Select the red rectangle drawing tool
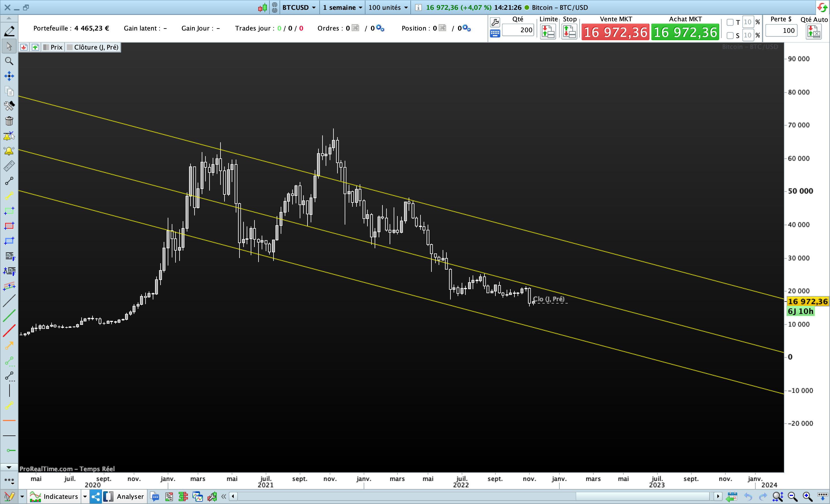 pos(9,226)
